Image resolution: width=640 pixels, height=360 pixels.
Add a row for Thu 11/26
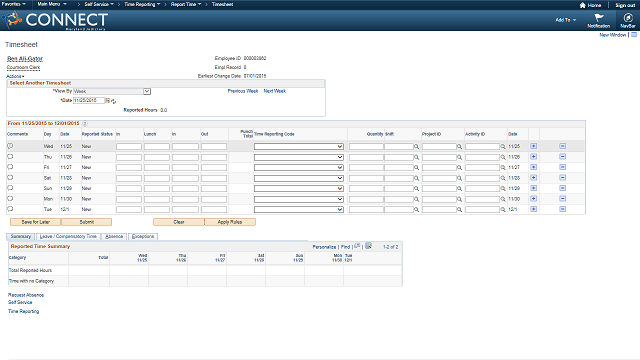(533, 157)
